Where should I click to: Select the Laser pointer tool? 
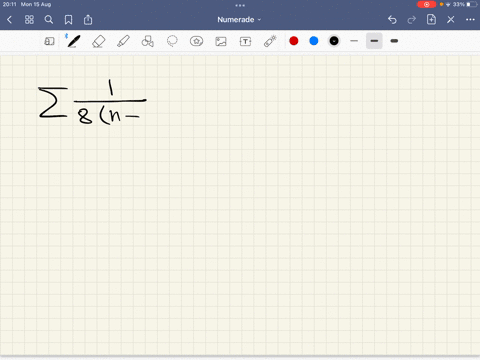(270, 41)
